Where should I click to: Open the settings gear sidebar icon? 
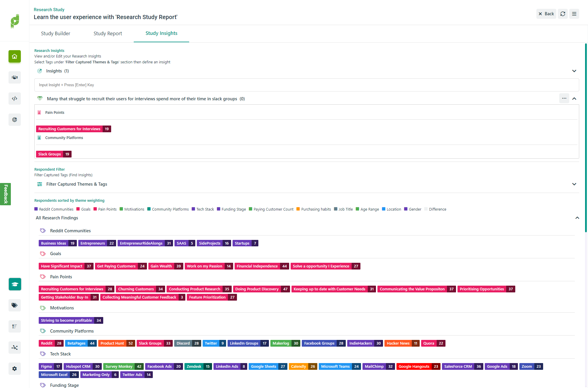pyautogui.click(x=15, y=369)
